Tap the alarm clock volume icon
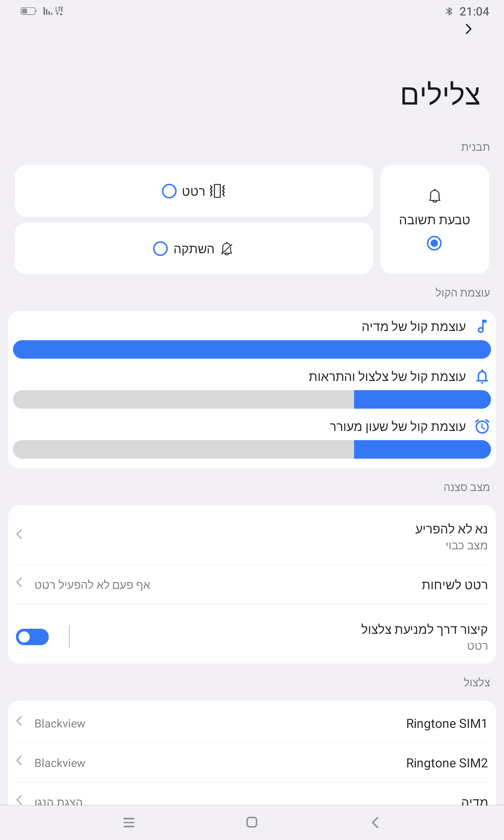This screenshot has height=840, width=504. tap(482, 426)
